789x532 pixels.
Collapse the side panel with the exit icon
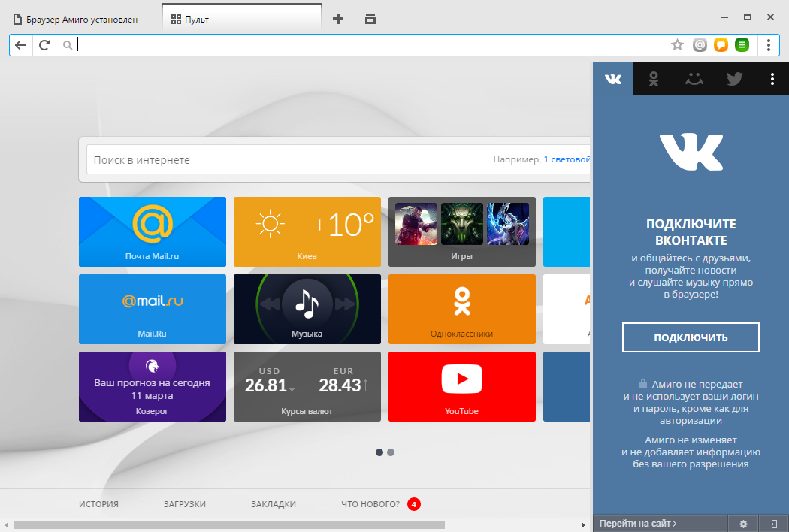click(773, 524)
